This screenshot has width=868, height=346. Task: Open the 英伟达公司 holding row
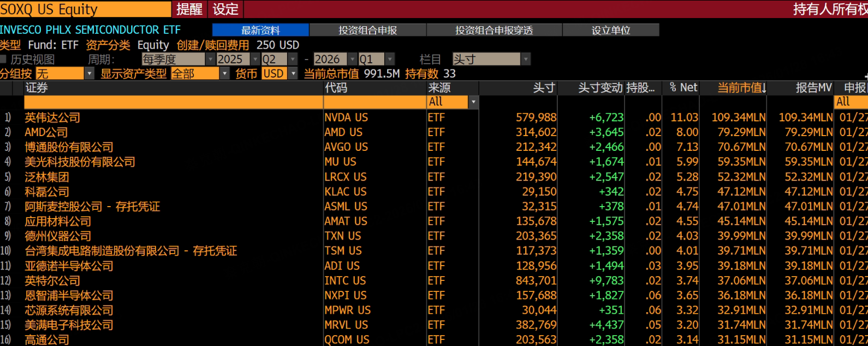coord(434,118)
